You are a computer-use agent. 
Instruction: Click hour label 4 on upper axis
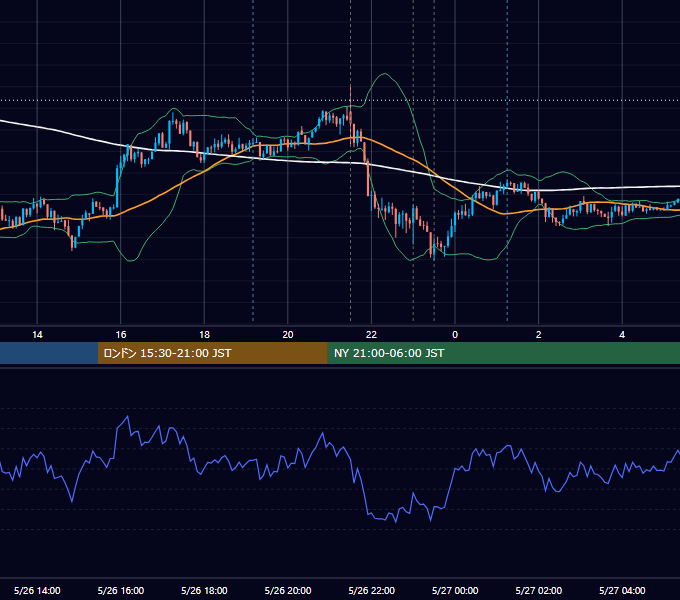point(622,335)
